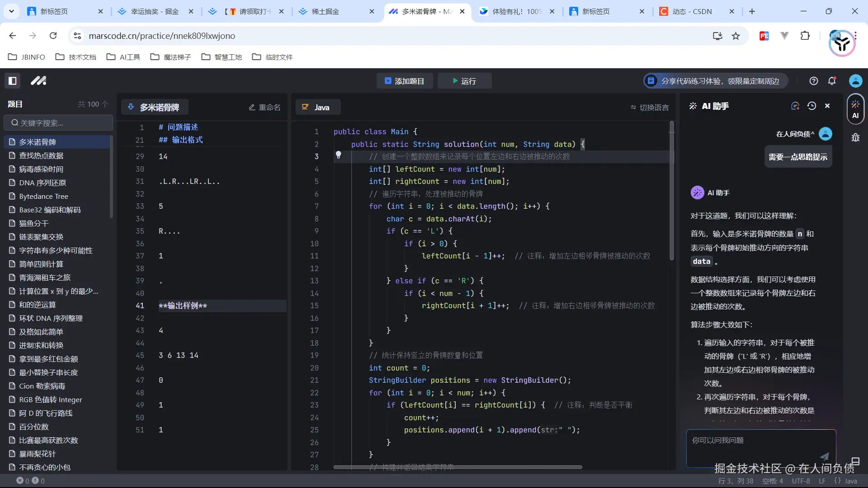Open the notifications bell
Viewport: 868px width, 488px height.
pyautogui.click(x=832, y=80)
